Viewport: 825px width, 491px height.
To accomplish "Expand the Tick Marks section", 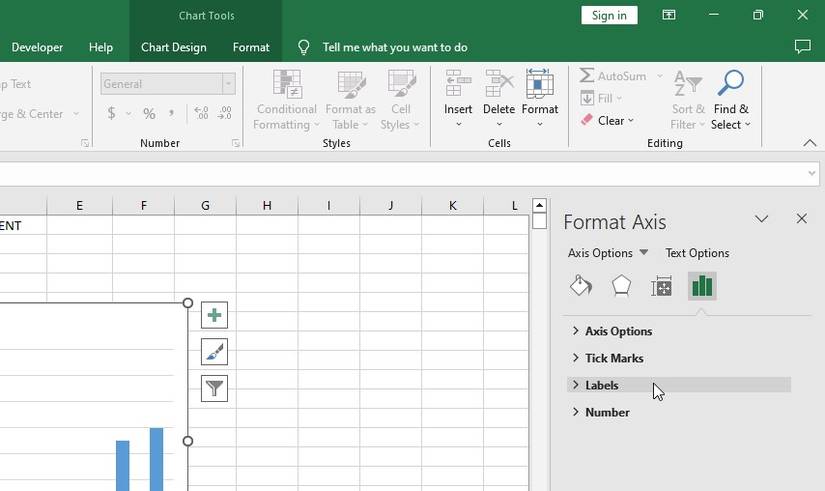I will (x=613, y=358).
